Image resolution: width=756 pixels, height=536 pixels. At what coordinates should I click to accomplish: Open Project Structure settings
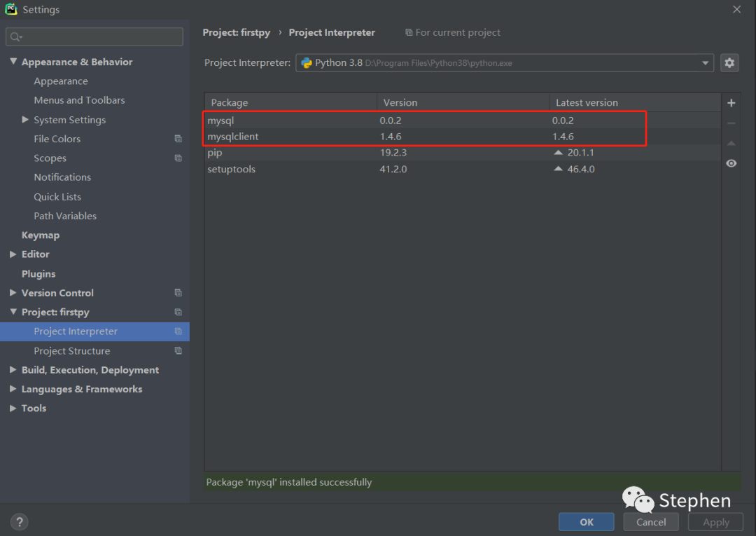[72, 351]
